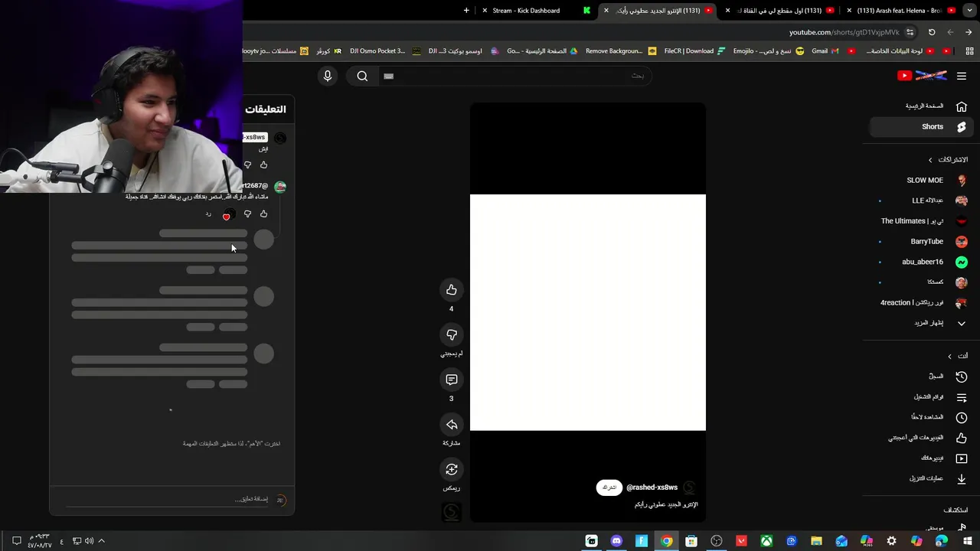Open Liked videos thumbs-up sidebar icon

[x=962, y=438]
